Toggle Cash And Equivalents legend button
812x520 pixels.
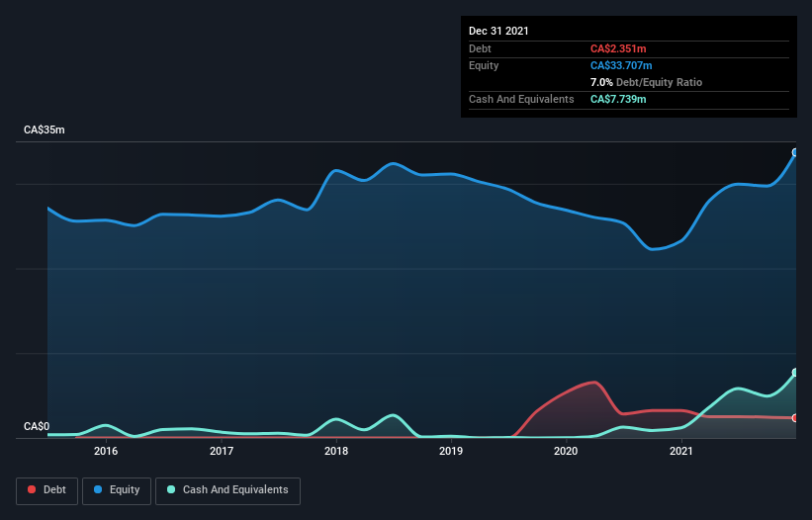click(x=227, y=490)
